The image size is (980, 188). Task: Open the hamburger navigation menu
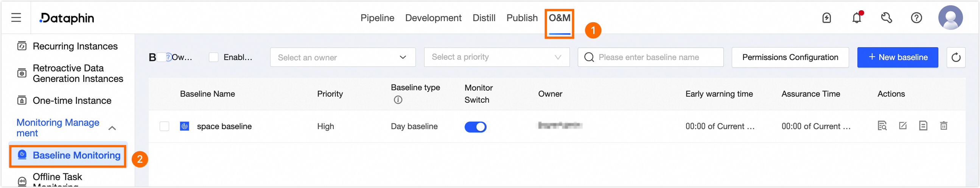(16, 17)
